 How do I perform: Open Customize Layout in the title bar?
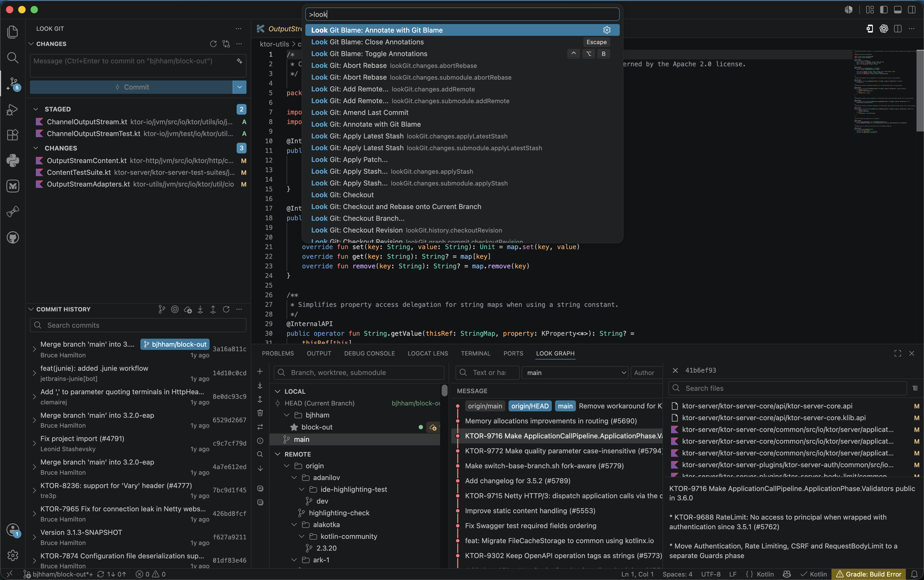point(870,10)
